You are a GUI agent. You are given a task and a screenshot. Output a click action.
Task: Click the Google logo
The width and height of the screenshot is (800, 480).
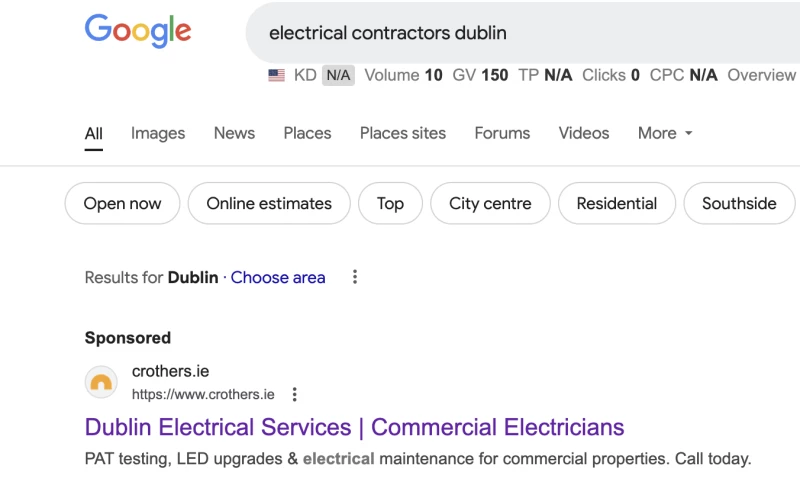point(137,31)
